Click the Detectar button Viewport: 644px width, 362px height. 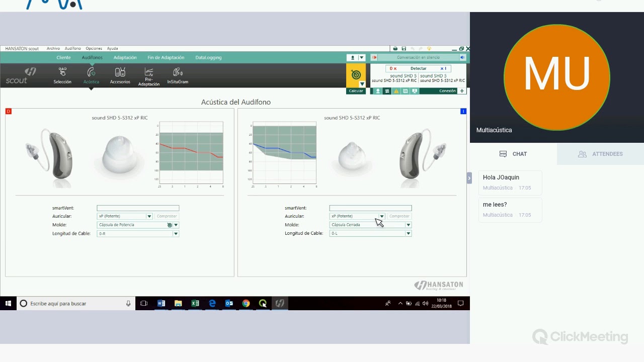tap(418, 68)
